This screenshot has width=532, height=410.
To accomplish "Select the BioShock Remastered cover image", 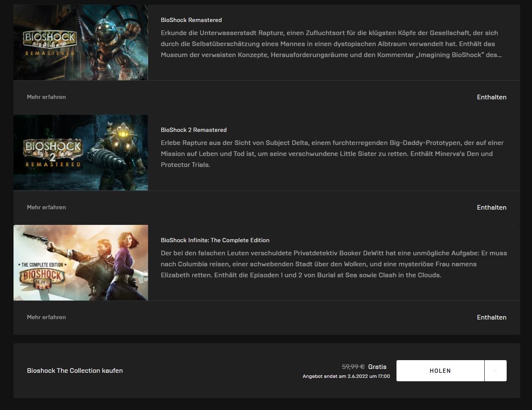I will click(81, 43).
